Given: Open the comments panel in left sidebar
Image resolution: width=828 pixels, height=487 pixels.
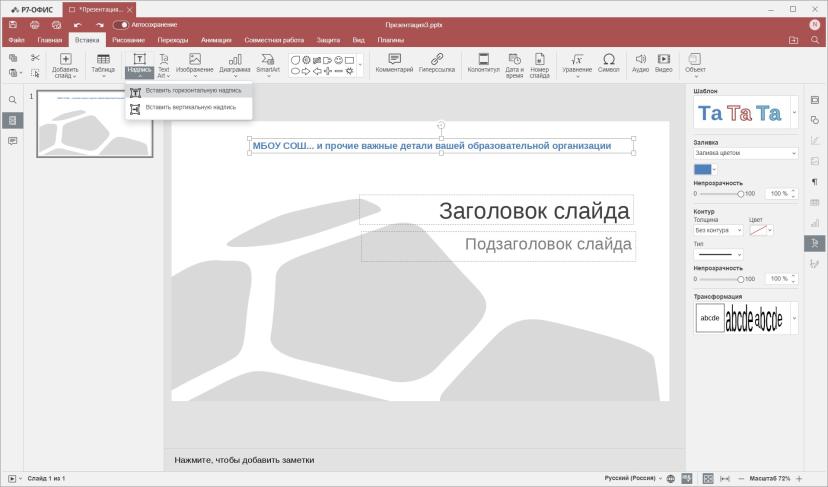Looking at the screenshot, I should point(13,141).
